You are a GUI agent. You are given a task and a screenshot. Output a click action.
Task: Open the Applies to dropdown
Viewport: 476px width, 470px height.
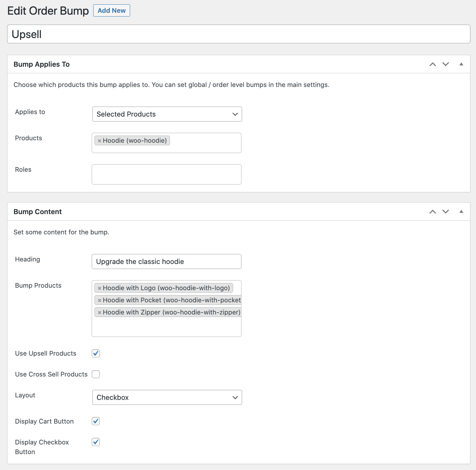(x=167, y=114)
